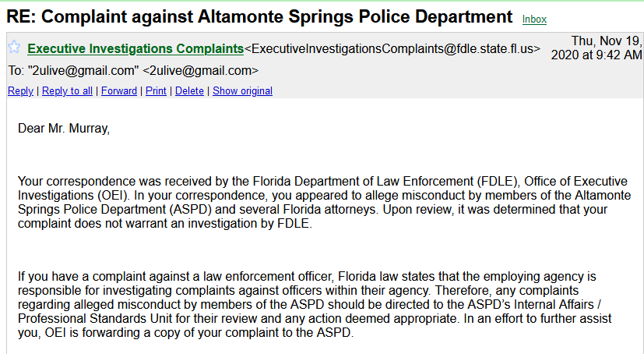The height and width of the screenshot is (354, 644).
Task: Forward this email message
Action: (119, 91)
